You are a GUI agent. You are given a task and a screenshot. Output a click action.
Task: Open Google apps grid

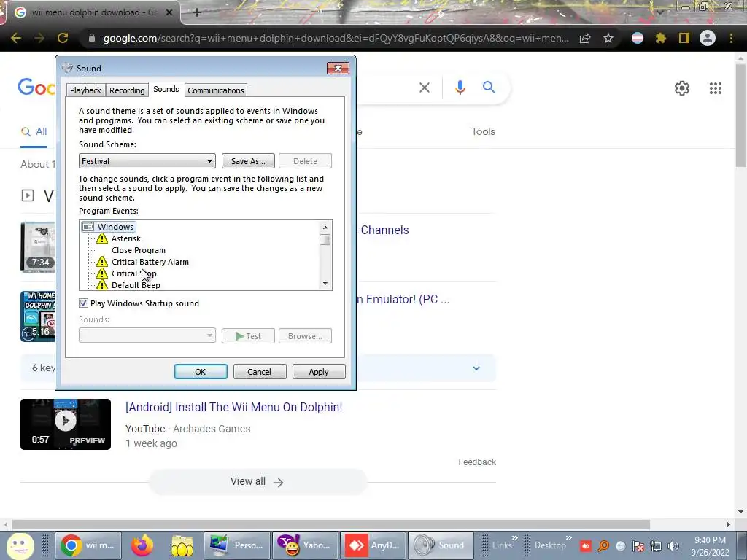(x=715, y=88)
